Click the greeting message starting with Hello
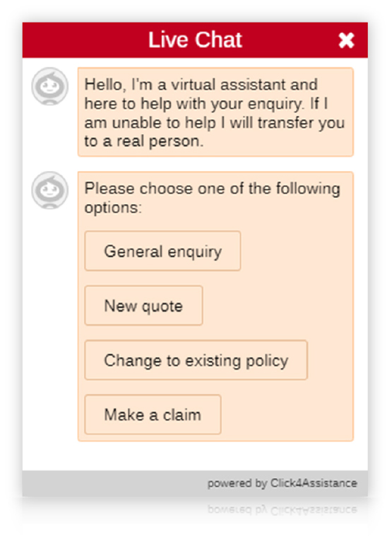Viewport: 392px width, 539px height. click(215, 112)
